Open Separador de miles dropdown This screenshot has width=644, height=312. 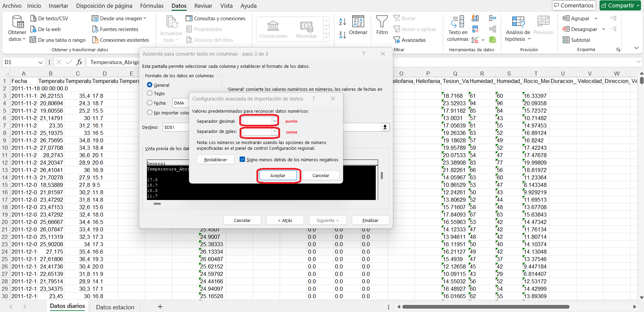[x=275, y=132]
